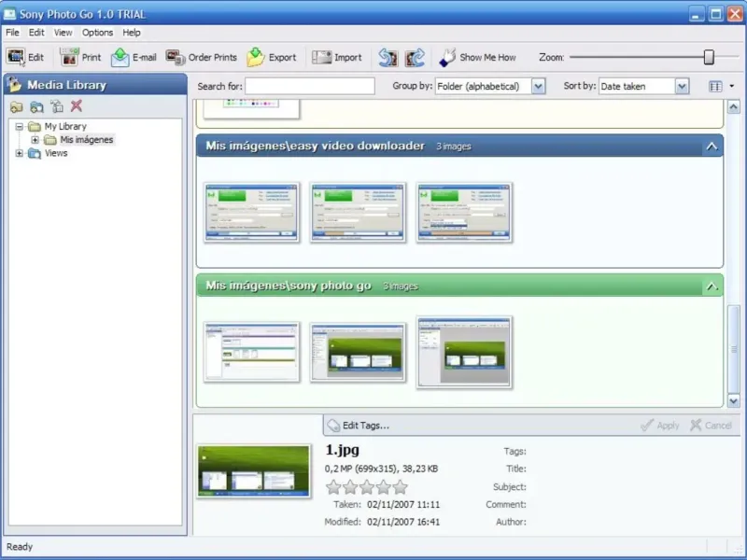The image size is (747, 560).
Task: Select second sony photo go thumbnail
Action: 358,352
